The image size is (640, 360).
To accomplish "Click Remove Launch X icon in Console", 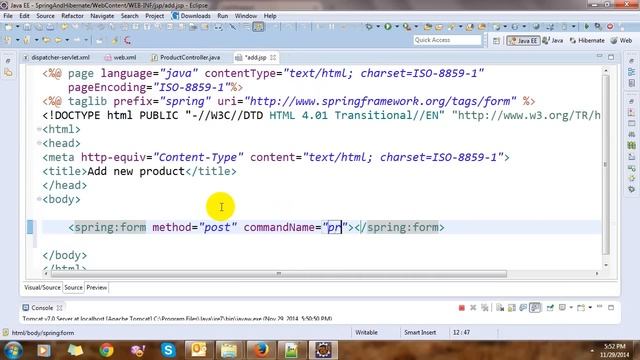I will point(473,308).
